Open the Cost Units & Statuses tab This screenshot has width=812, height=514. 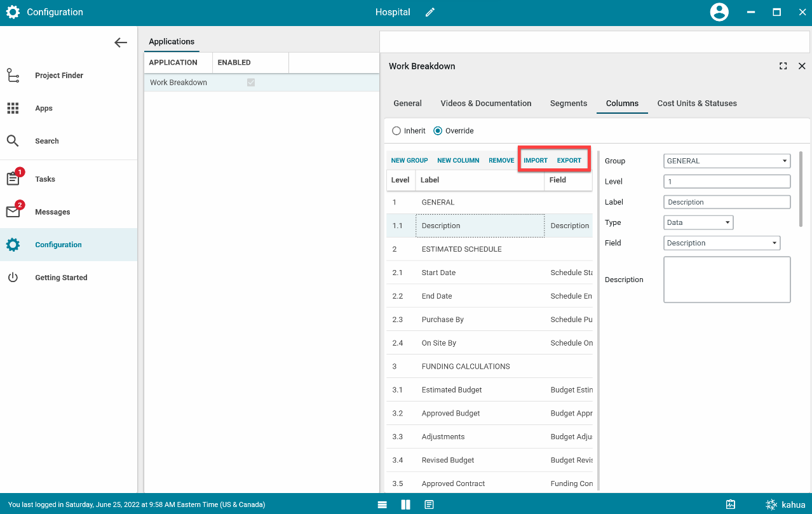tap(696, 104)
